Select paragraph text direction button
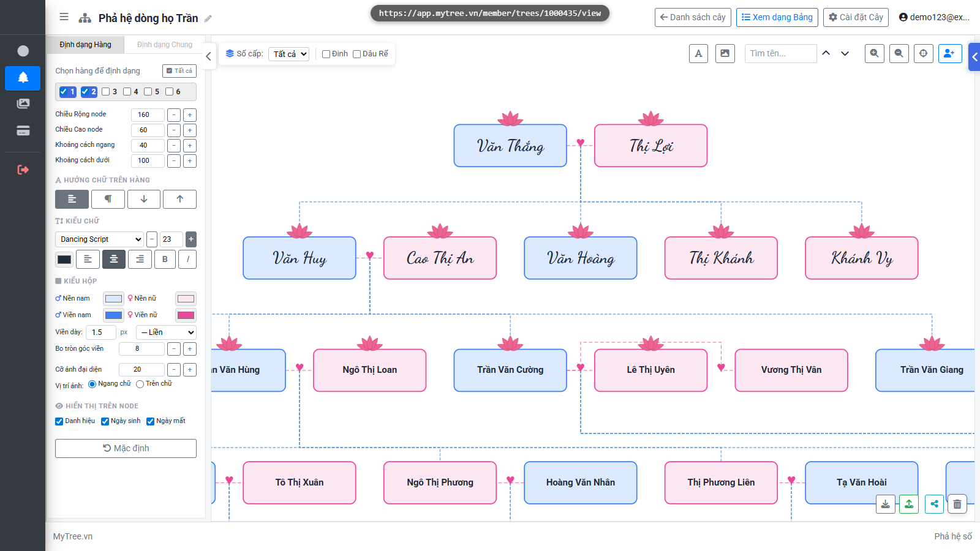 point(108,199)
